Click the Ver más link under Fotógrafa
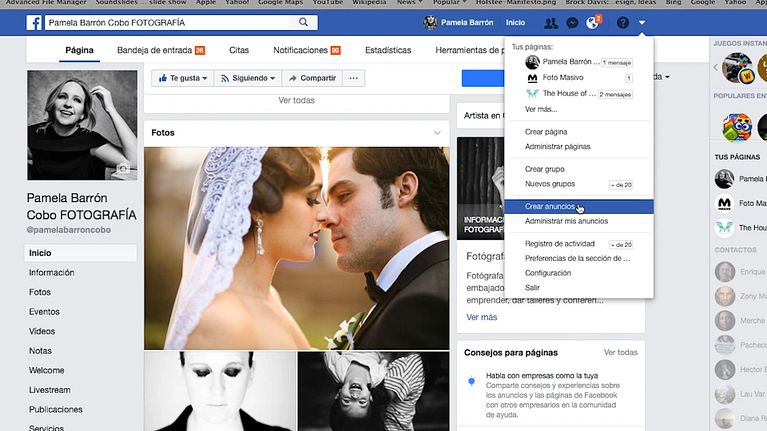The height and width of the screenshot is (431, 767). point(481,317)
